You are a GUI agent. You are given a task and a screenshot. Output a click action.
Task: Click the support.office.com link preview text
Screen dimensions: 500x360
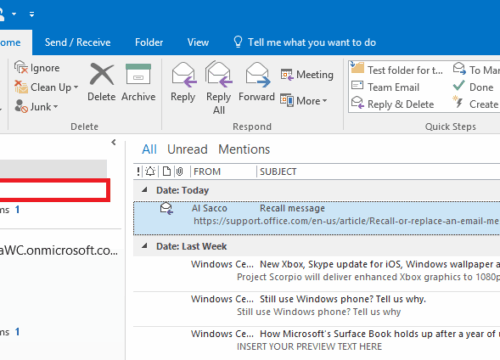point(346,221)
